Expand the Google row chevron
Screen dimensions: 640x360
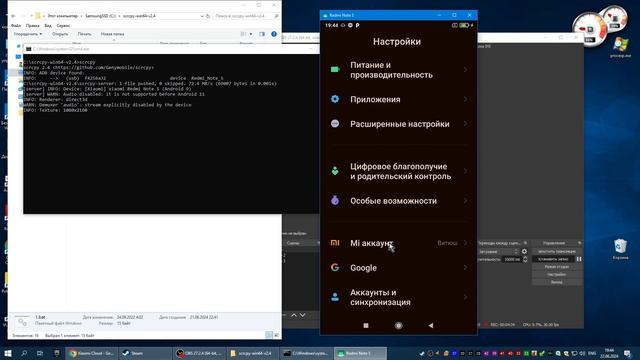[465, 267]
